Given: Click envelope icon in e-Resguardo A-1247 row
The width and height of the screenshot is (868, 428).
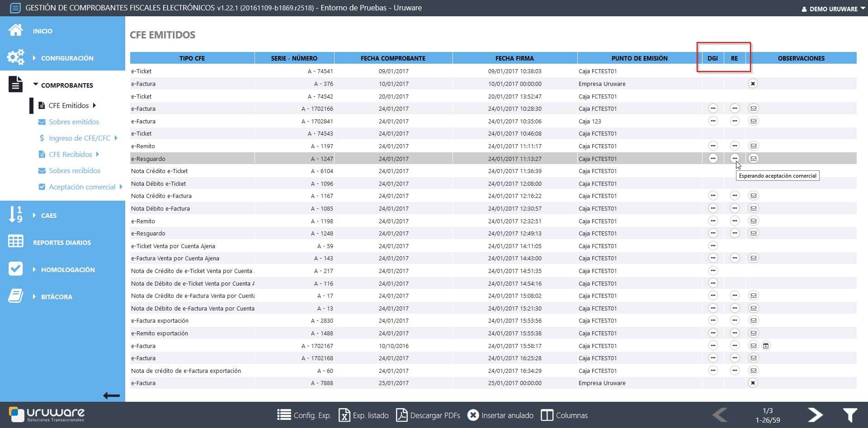Looking at the screenshot, I should (753, 159).
